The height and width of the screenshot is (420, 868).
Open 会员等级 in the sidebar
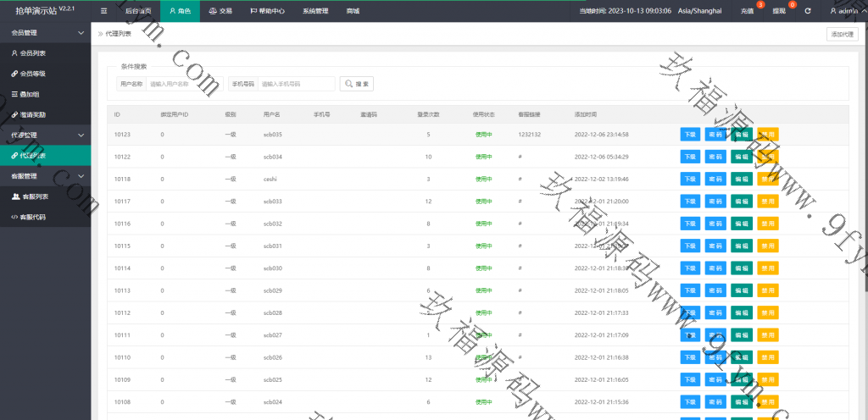tap(33, 74)
